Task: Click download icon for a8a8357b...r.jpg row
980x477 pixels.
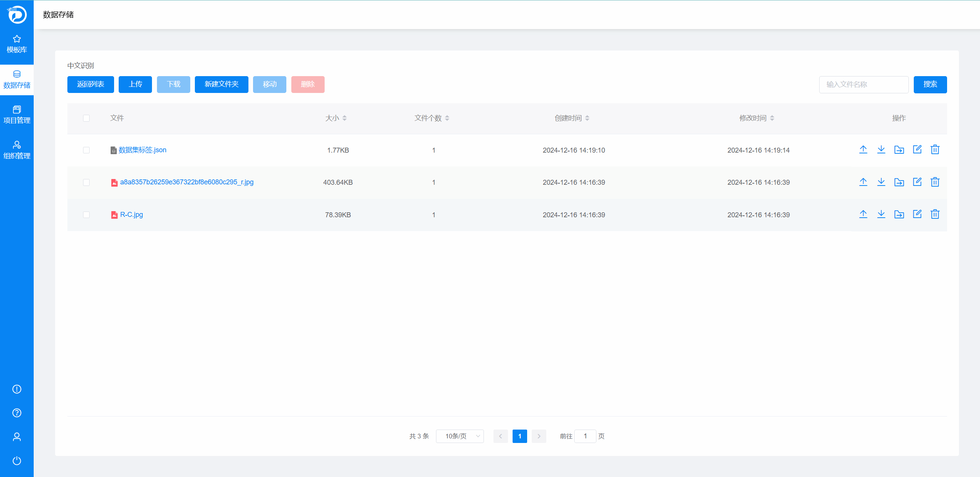Action: (881, 182)
